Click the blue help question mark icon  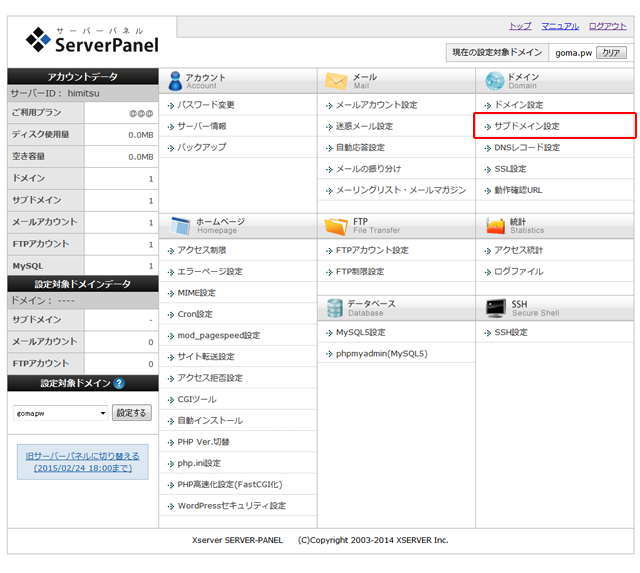click(119, 383)
